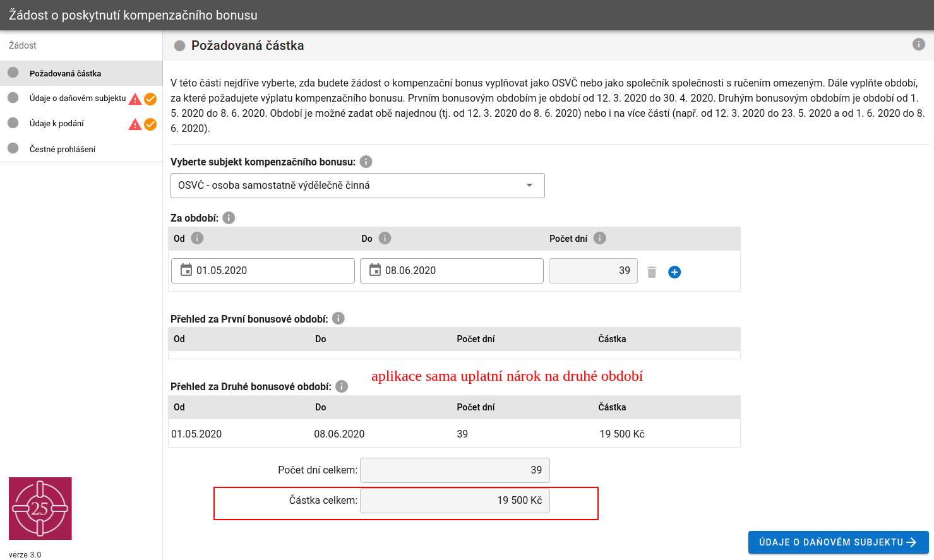
Task: Delete the period row with trash icon
Action: point(652,272)
